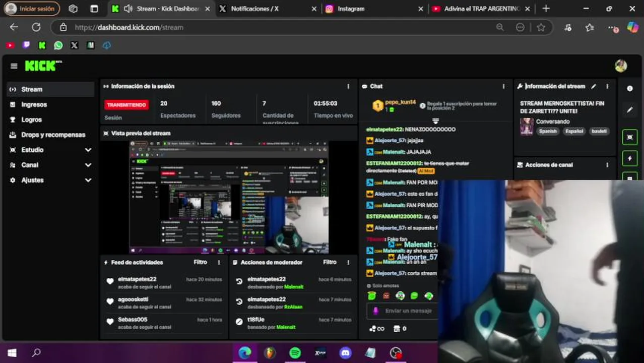Open Acciones de moderador three-dot menu
Viewport: 644px width, 363px height.
click(x=348, y=262)
